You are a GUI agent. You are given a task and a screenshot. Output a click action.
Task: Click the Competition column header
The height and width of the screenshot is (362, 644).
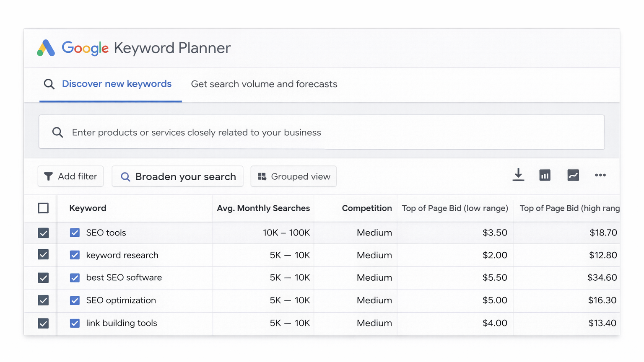(367, 208)
